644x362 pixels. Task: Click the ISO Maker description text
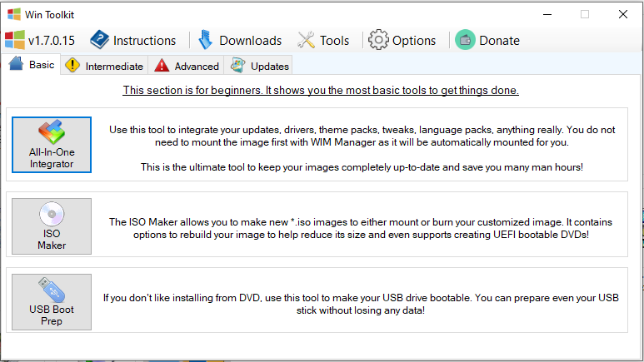(x=361, y=228)
